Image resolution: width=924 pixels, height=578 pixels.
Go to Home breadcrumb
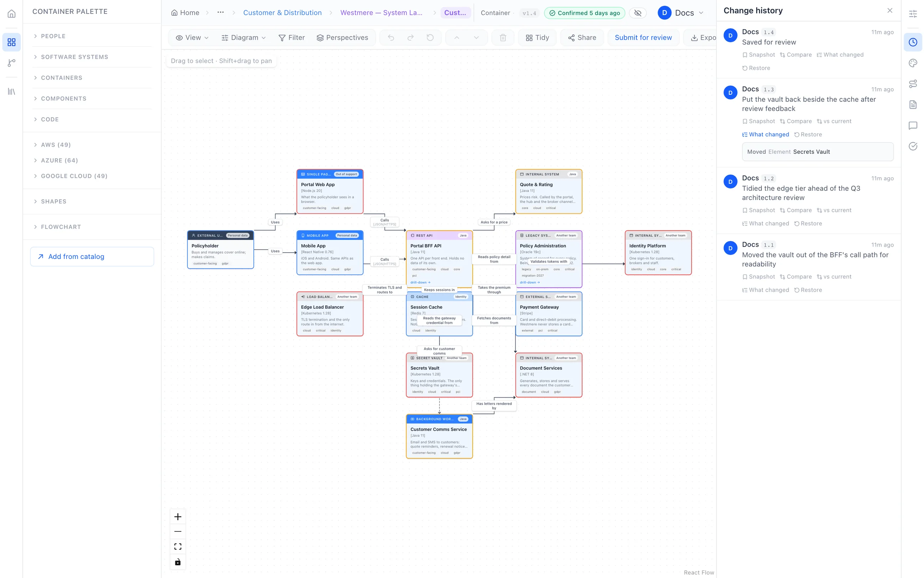pos(185,13)
